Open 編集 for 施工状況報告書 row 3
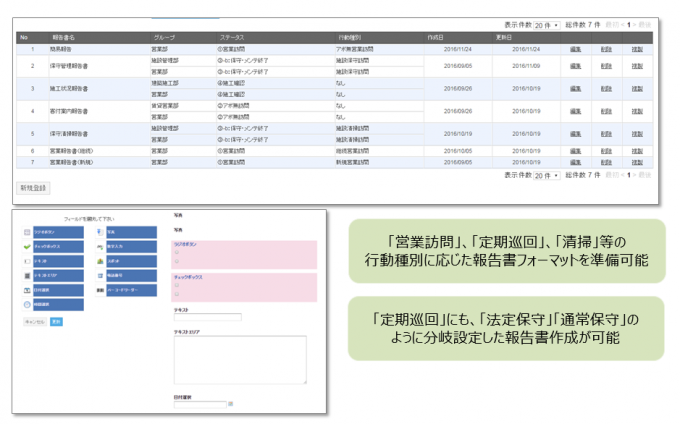Screen dimensions: 680x424 click(575, 89)
